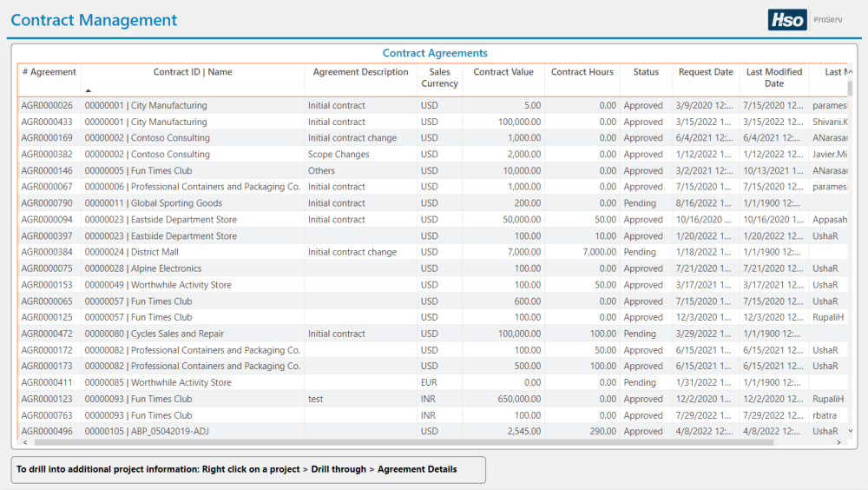The width and height of the screenshot is (868, 490).
Task: Click the Scope Changes description cell
Action: [x=339, y=154]
